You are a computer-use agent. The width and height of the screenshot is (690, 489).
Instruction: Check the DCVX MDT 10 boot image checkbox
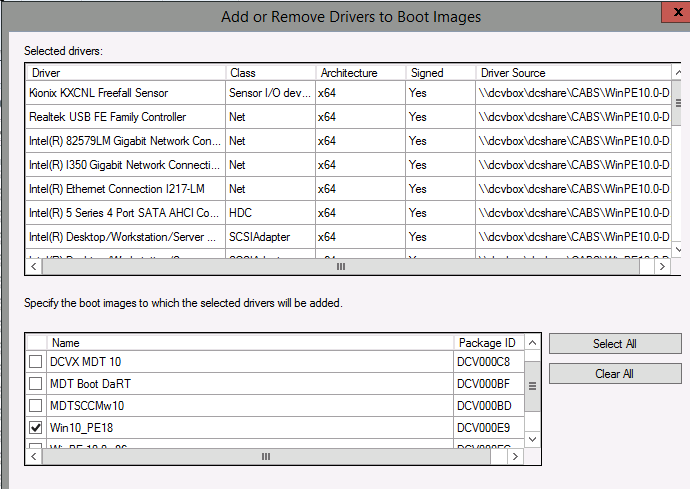click(x=36, y=362)
